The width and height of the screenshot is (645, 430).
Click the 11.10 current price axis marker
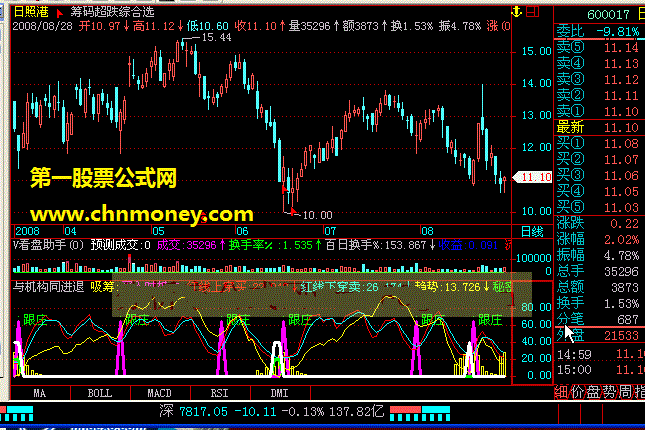click(533, 177)
